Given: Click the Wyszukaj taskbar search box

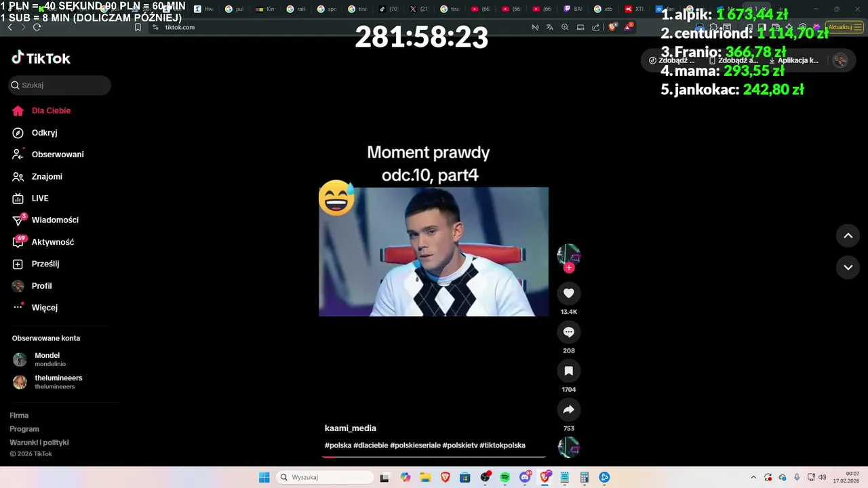Looking at the screenshot, I should [x=325, y=477].
